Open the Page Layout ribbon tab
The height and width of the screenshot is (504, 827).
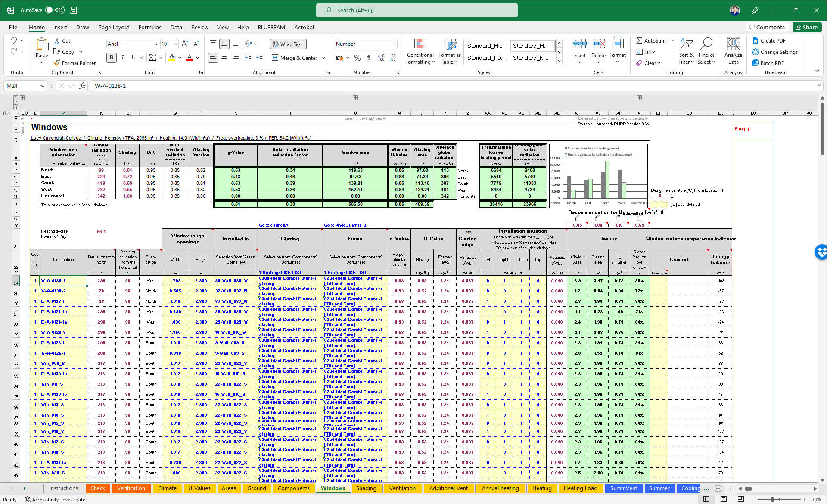pos(114,27)
